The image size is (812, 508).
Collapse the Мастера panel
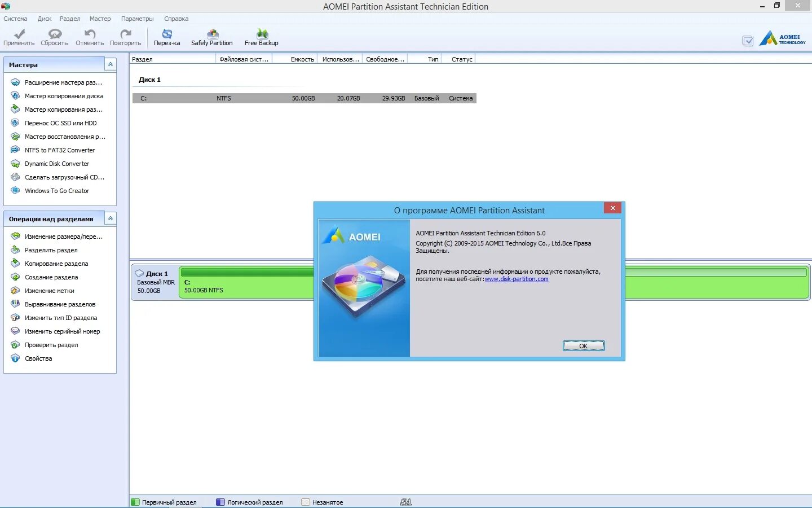point(111,64)
